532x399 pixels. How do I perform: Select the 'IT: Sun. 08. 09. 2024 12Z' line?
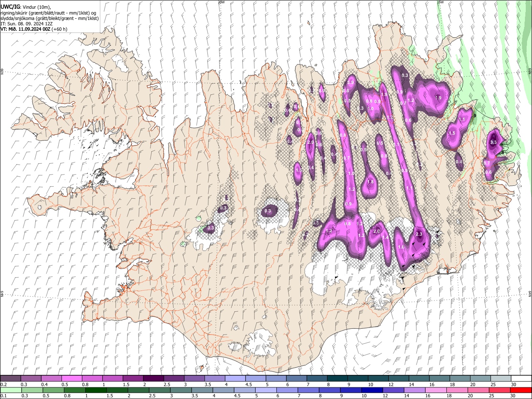pyautogui.click(x=27, y=24)
